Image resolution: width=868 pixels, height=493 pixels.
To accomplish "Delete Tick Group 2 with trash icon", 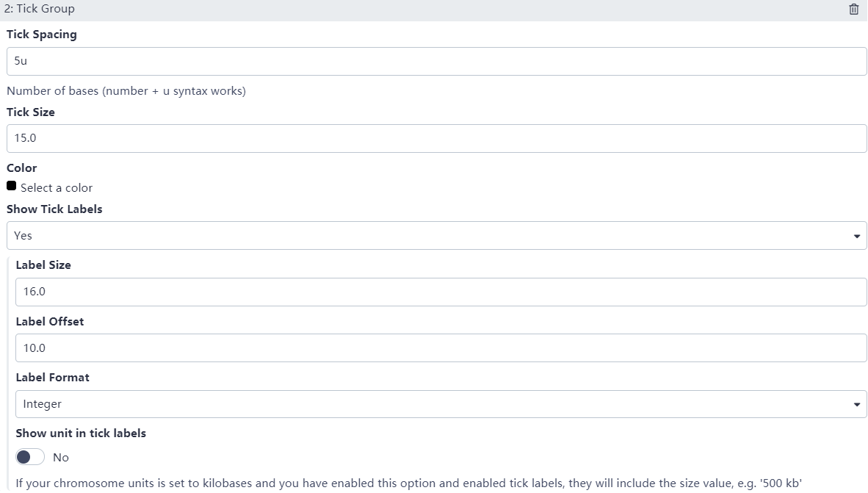I will [x=853, y=10].
